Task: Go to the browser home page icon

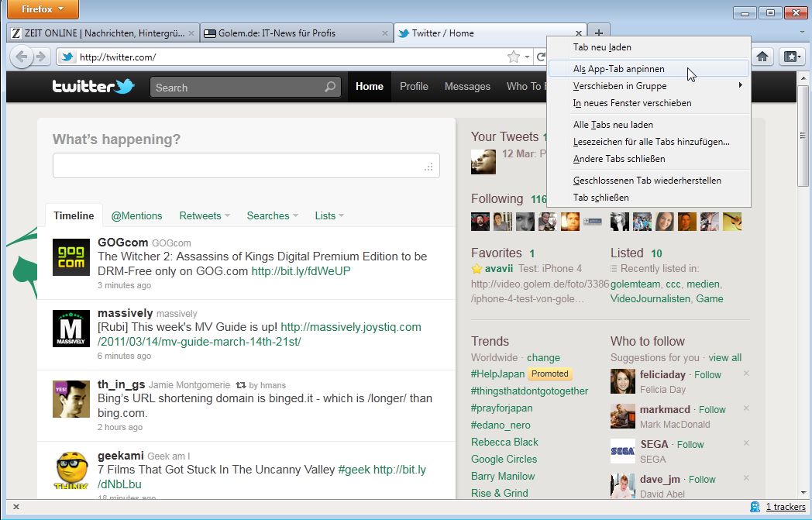Action: (762, 57)
